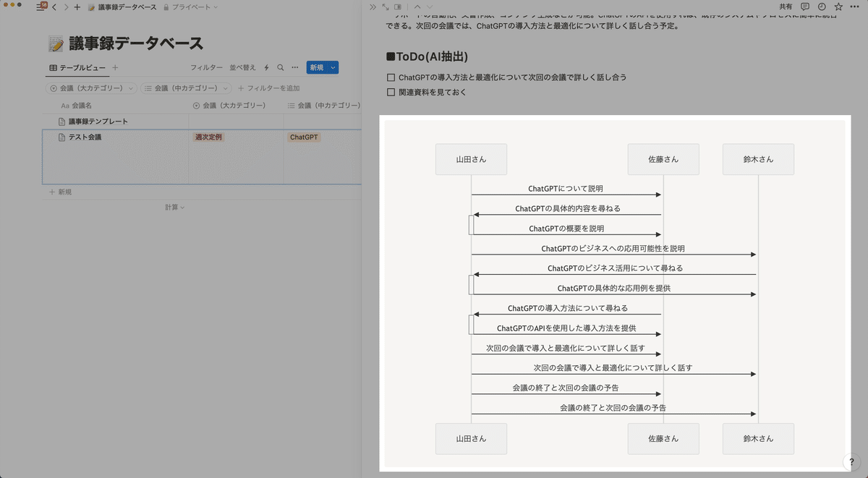This screenshot has width=868, height=478.
Task: Go to previous page with up chevron
Action: pyautogui.click(x=417, y=7)
